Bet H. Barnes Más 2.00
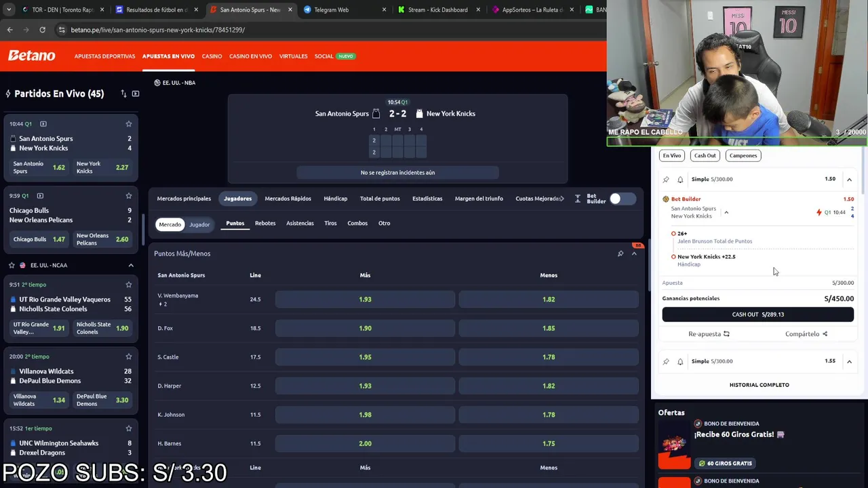 point(365,443)
